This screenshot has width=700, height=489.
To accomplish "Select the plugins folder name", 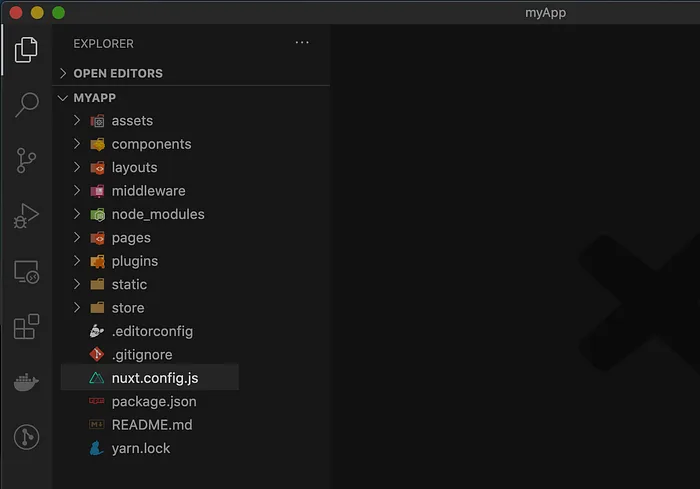I will coord(135,262).
